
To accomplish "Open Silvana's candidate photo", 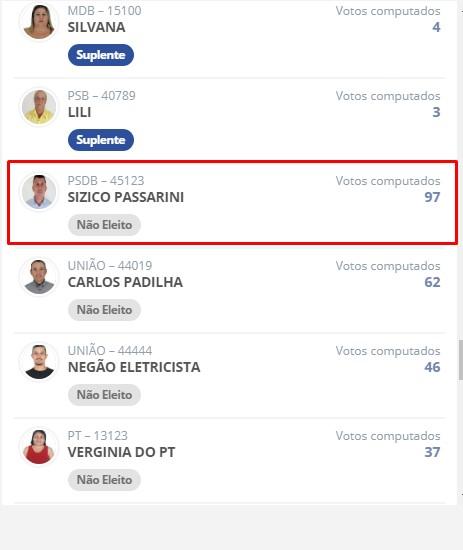I will point(39,22).
